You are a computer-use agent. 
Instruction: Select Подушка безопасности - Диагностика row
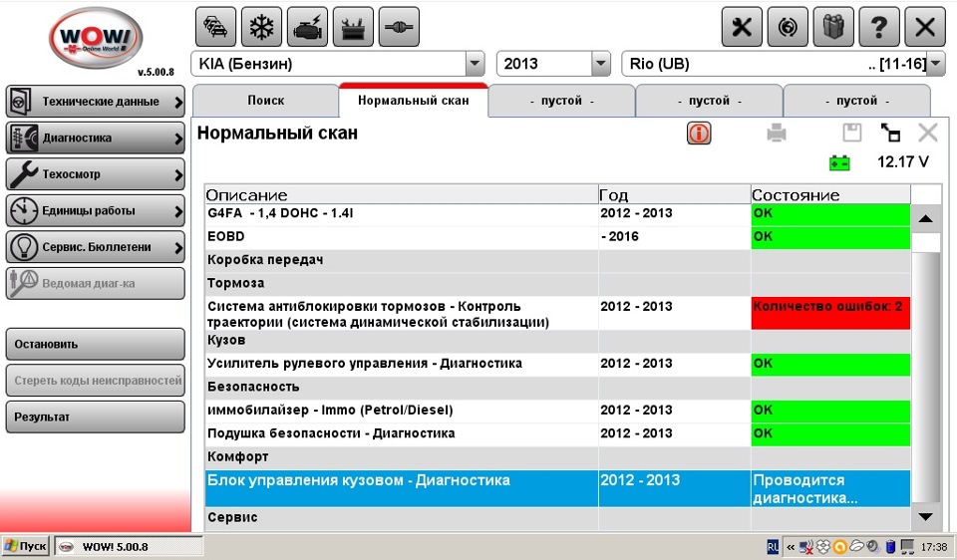pos(557,433)
